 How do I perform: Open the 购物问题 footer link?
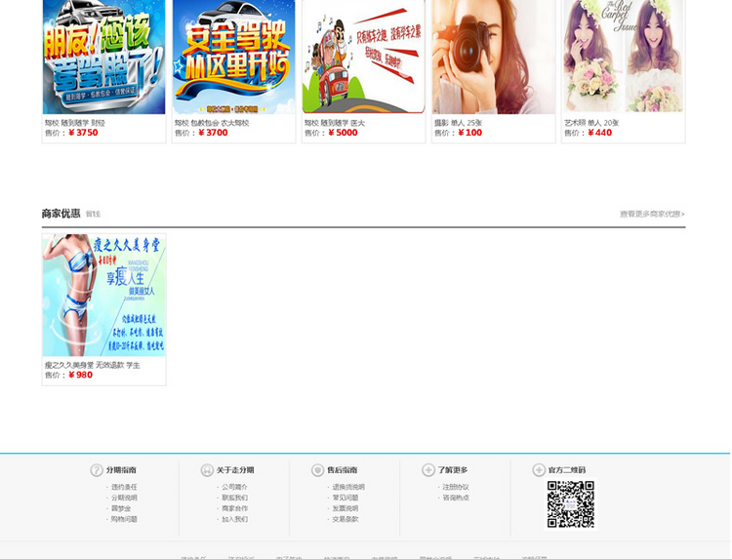pyautogui.click(x=124, y=519)
